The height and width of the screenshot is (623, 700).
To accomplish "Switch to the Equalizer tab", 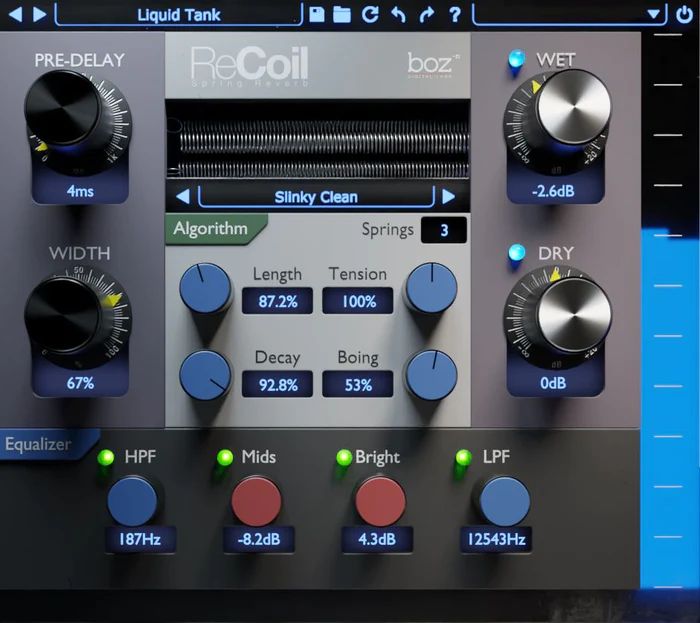I will tap(40, 444).
